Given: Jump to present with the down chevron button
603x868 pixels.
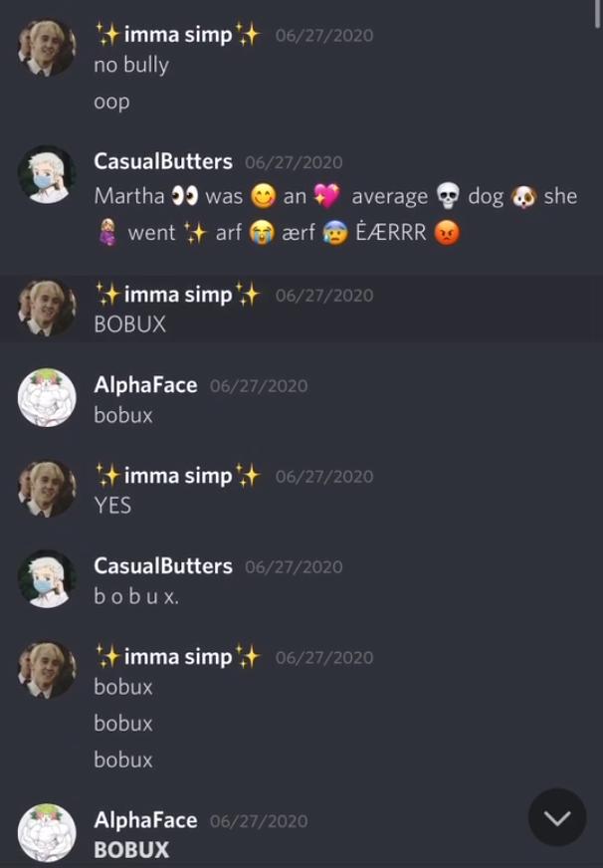Looking at the screenshot, I should point(557,817).
